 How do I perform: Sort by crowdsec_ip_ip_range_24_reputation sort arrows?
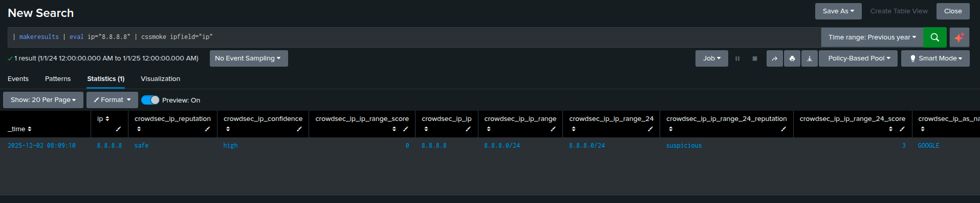(671, 129)
